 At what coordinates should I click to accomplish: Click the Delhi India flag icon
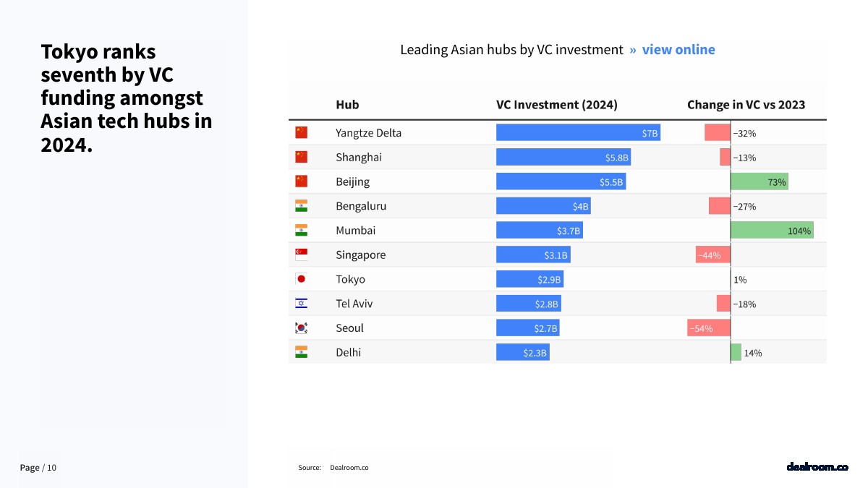[302, 352]
